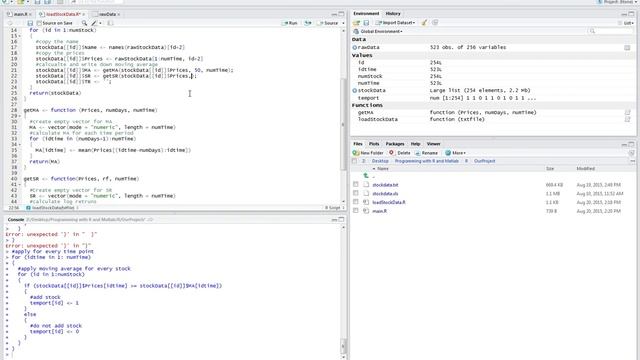Image resolution: width=640 pixels, height=360 pixels.
Task: Click the R script icon beside main.R
Action: pyautogui.click(x=366, y=211)
